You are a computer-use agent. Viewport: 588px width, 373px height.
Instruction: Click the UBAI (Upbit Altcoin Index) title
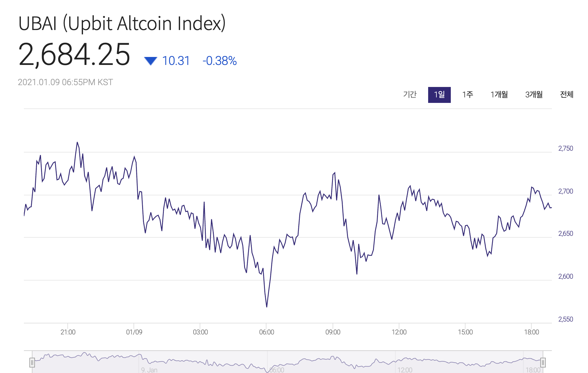point(122,23)
